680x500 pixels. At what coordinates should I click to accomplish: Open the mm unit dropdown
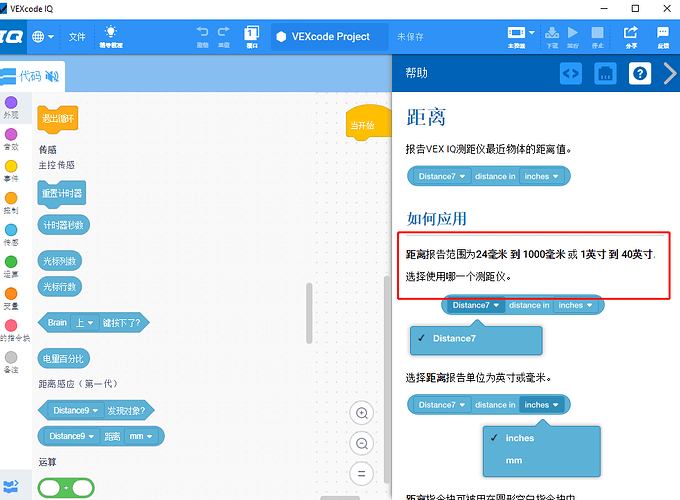point(141,436)
